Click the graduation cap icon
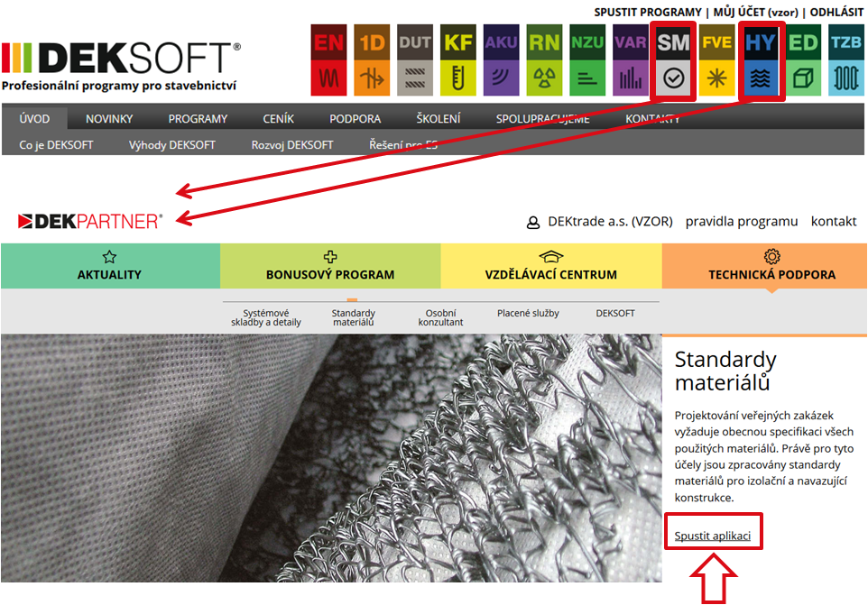868x605 pixels. (x=550, y=257)
